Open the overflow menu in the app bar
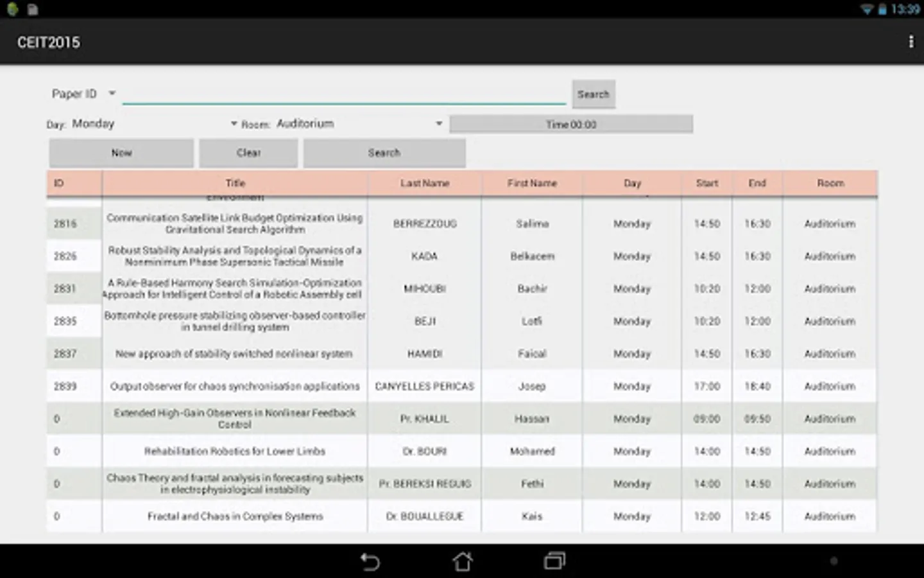This screenshot has width=924, height=578. [911, 42]
